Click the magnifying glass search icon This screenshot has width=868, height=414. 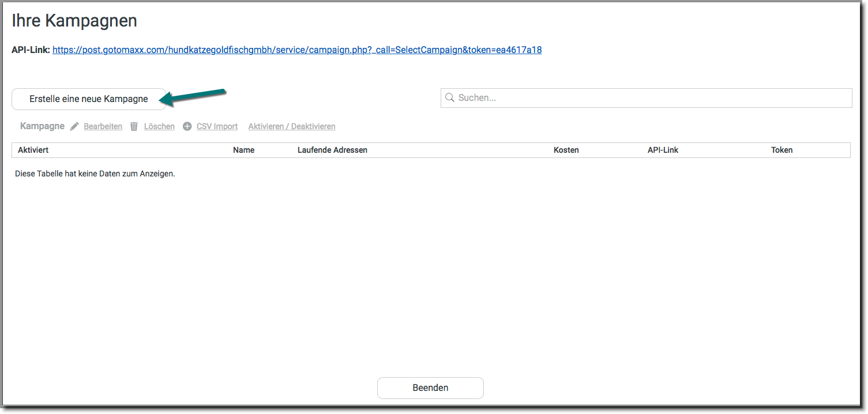(449, 98)
